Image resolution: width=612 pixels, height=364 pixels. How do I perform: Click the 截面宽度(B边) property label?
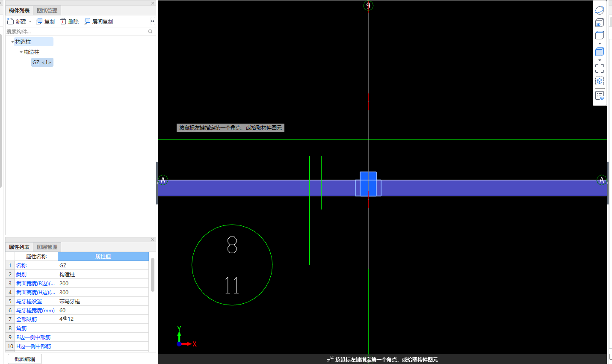coord(35,284)
